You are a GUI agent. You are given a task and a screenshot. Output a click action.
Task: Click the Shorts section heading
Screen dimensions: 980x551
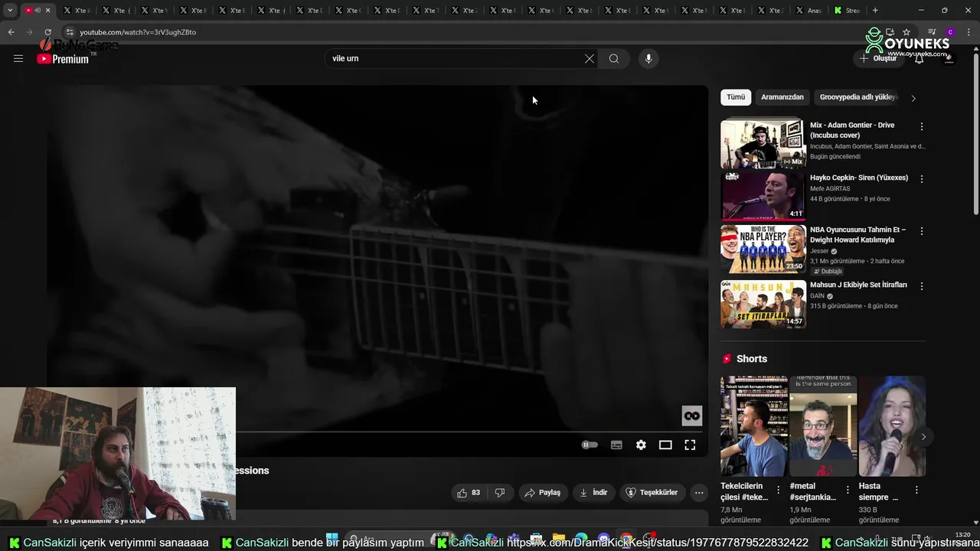pos(751,359)
